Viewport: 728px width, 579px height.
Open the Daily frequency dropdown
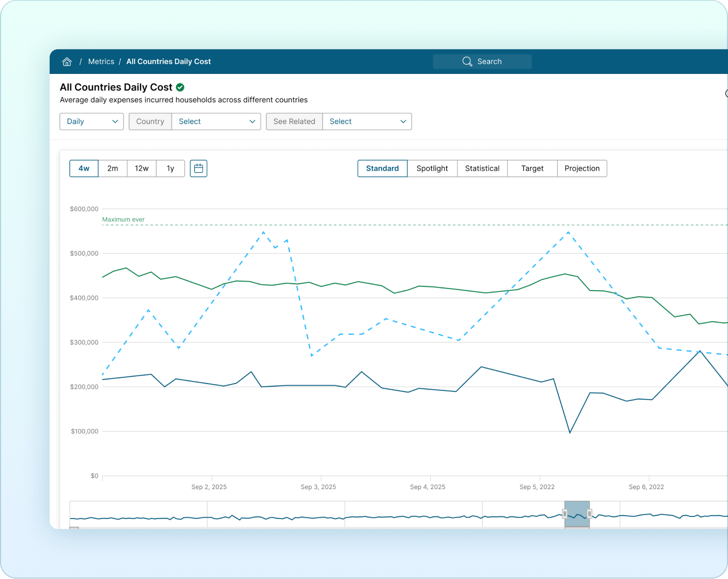point(92,121)
